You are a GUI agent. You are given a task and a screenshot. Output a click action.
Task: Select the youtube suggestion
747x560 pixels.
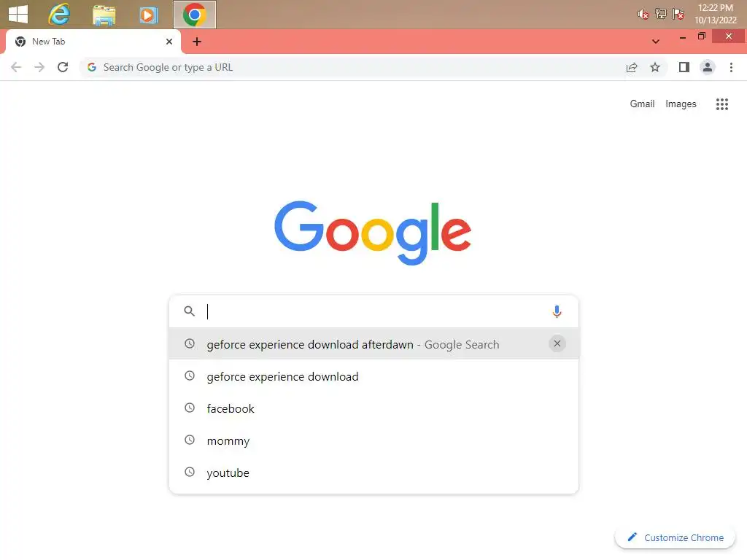[374, 472]
